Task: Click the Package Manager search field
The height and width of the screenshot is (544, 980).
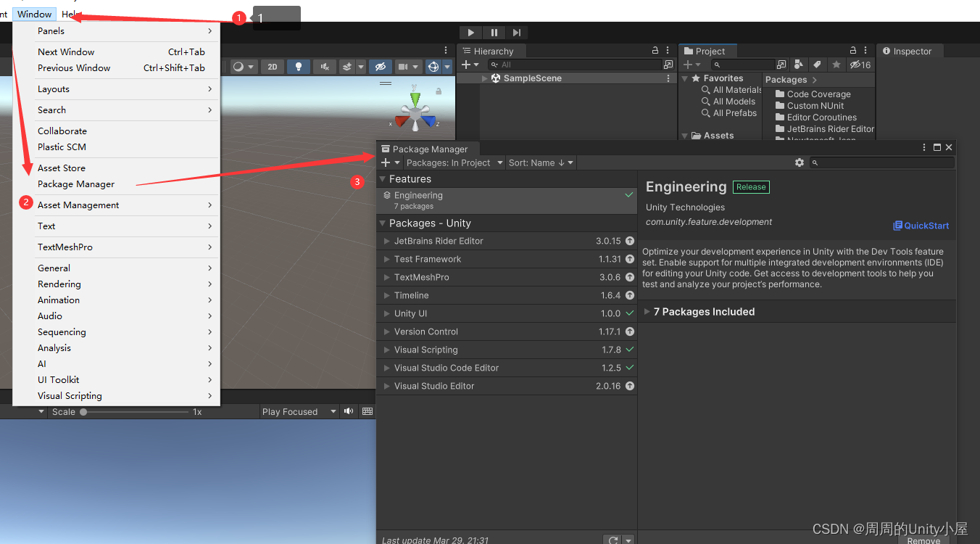Action: [x=881, y=162]
